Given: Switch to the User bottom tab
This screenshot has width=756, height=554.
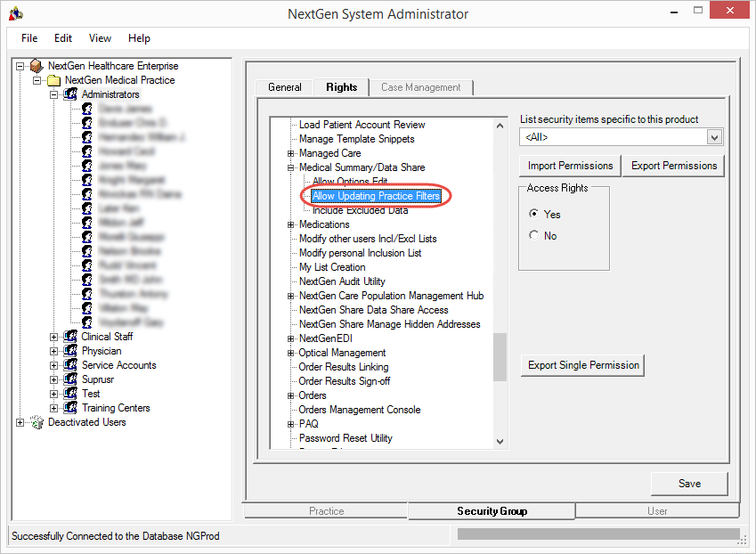Looking at the screenshot, I should pos(657,511).
